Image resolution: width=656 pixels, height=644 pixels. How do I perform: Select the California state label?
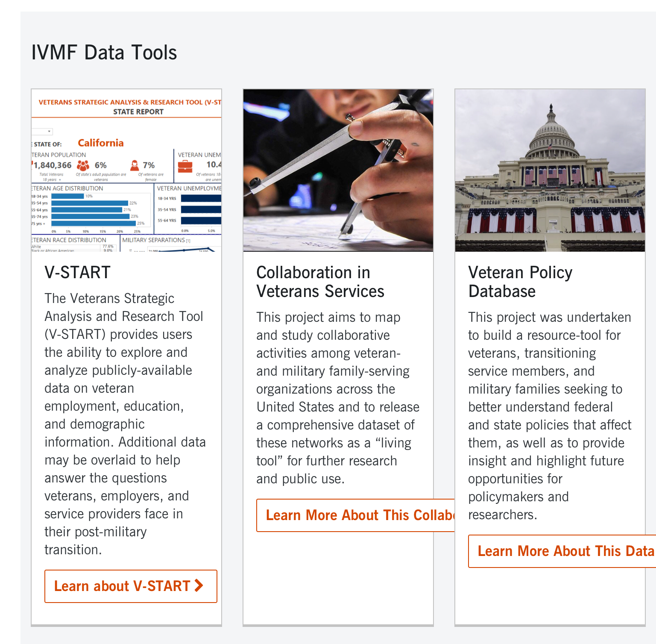[100, 143]
